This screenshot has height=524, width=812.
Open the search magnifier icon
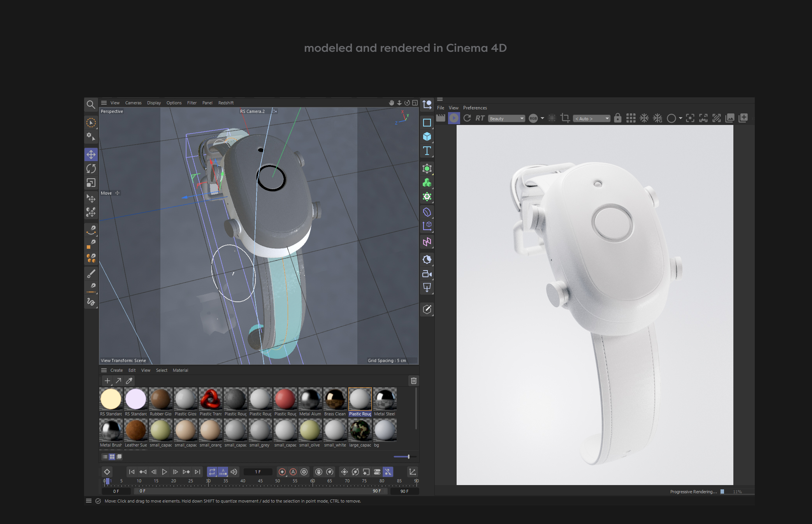click(x=91, y=104)
